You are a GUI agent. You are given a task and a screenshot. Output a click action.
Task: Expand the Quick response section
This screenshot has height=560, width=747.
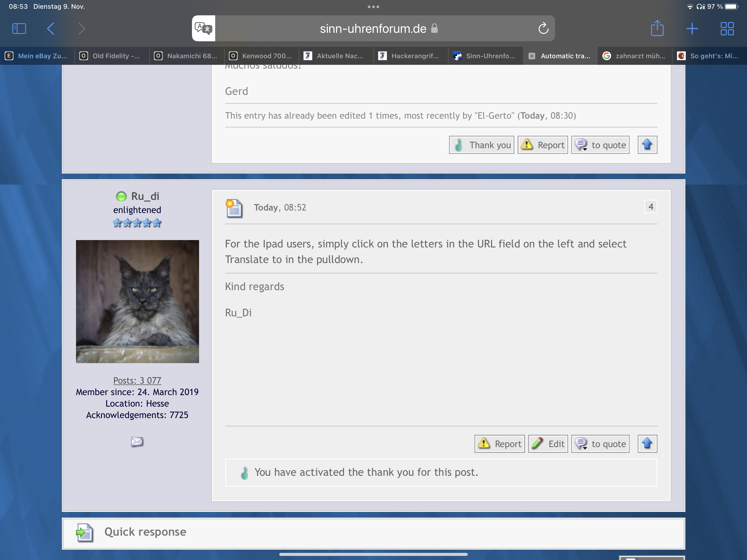145,532
